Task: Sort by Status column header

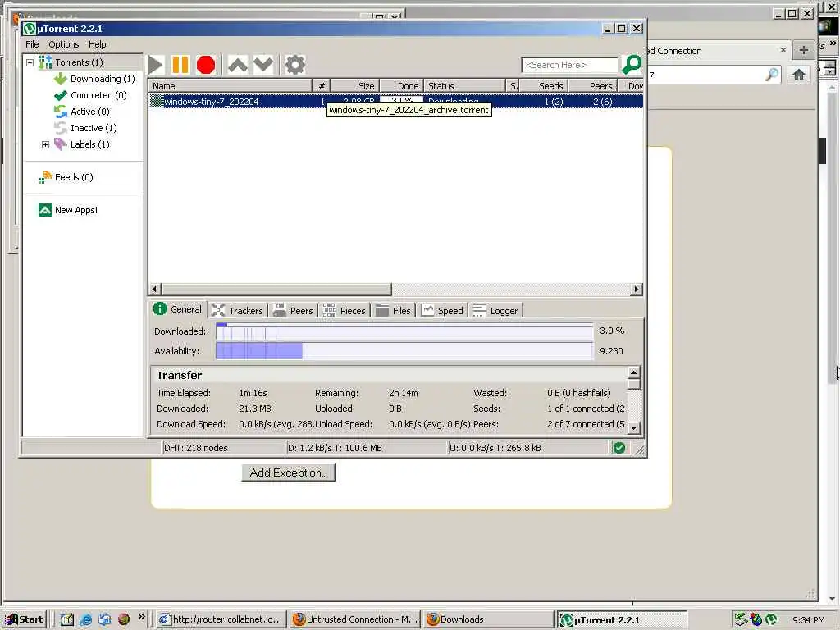Action: click(464, 85)
